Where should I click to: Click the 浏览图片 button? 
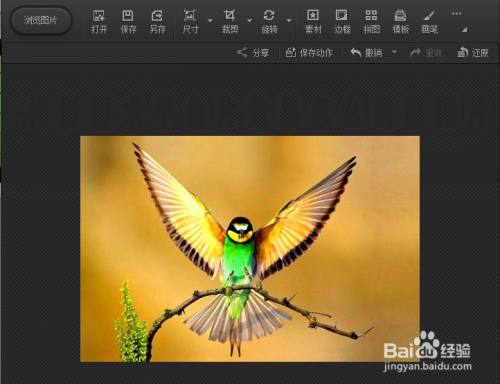point(41,20)
